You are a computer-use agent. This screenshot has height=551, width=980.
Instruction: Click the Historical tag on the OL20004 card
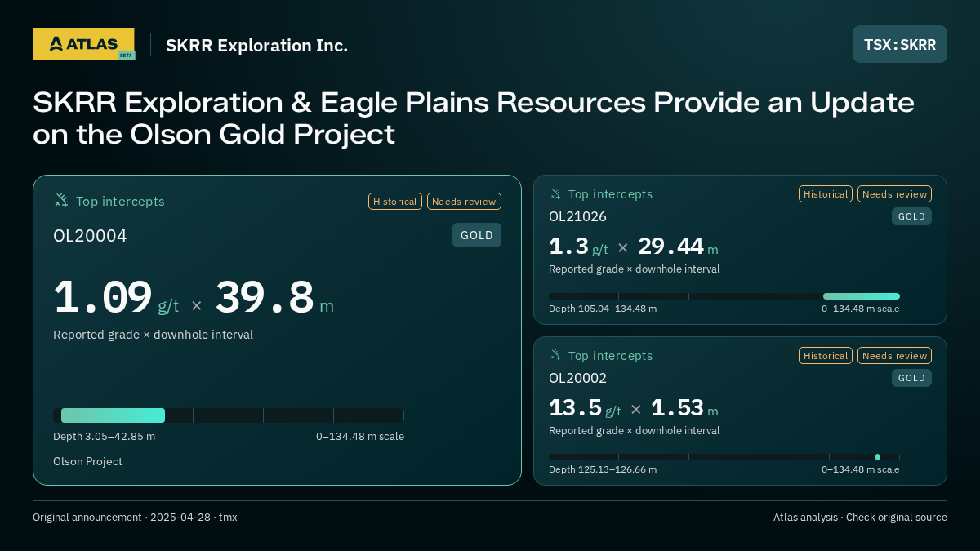(x=395, y=202)
